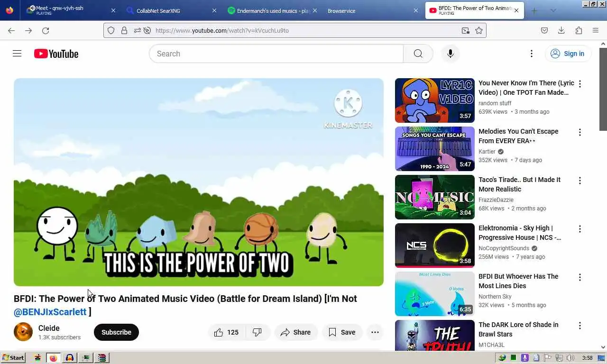
Task: Dislike the video with thumbs down
Action: click(258, 332)
